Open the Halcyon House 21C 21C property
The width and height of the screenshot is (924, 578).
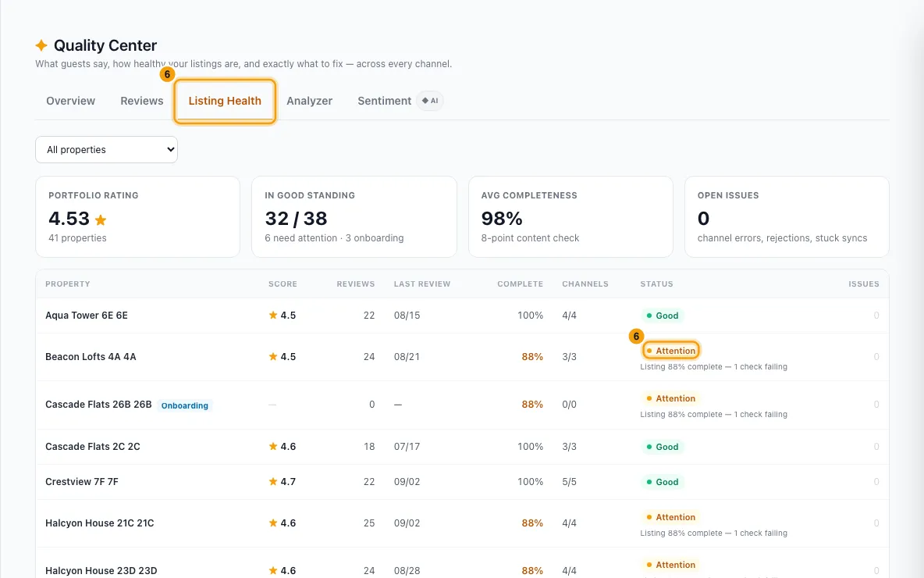[100, 523]
